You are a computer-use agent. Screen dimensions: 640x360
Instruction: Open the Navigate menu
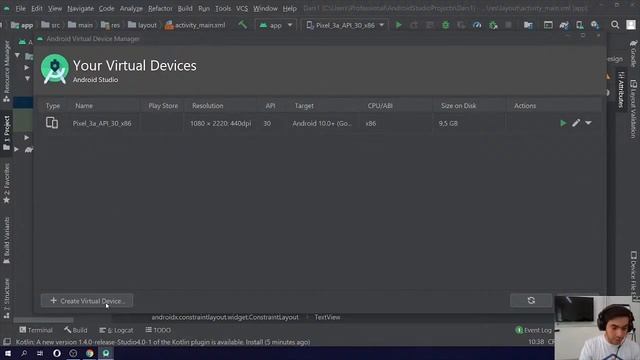(x=80, y=8)
